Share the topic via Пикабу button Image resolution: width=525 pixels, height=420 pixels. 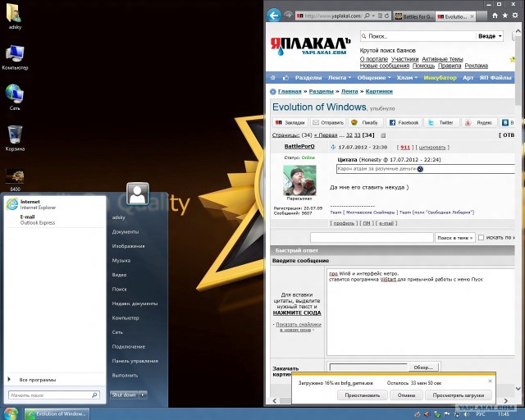pos(365,122)
